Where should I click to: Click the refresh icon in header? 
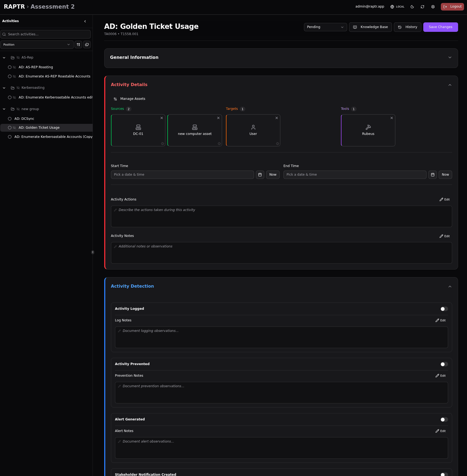click(x=422, y=7)
